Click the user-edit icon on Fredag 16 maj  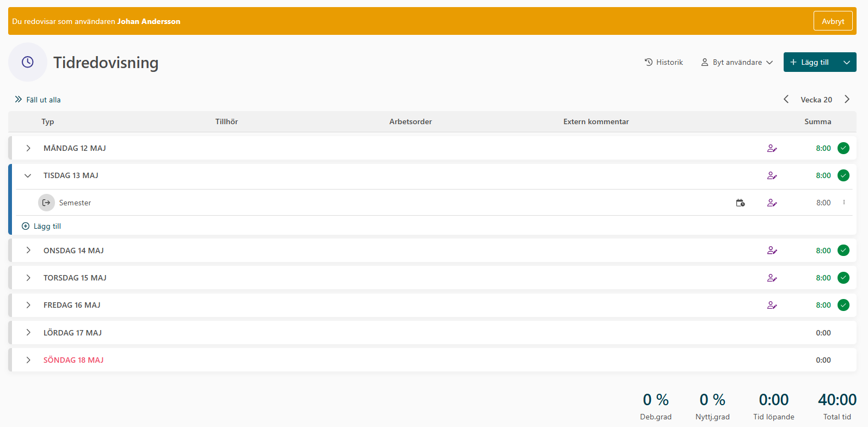[x=772, y=305]
